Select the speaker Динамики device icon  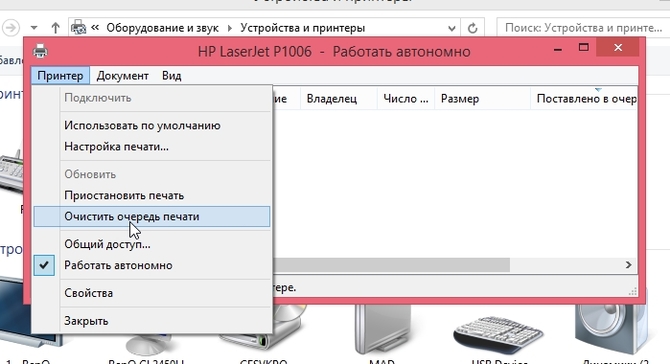click(x=611, y=331)
